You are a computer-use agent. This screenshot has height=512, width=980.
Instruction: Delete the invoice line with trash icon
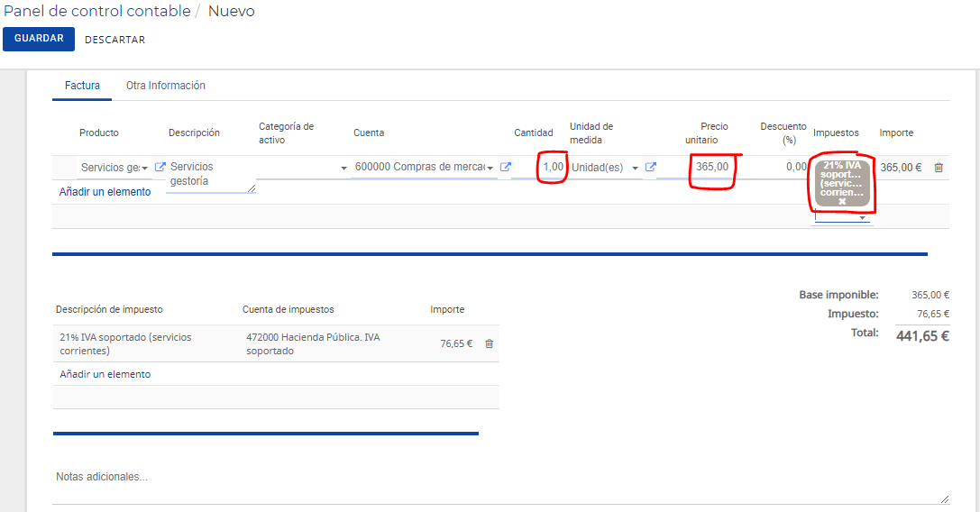939,168
